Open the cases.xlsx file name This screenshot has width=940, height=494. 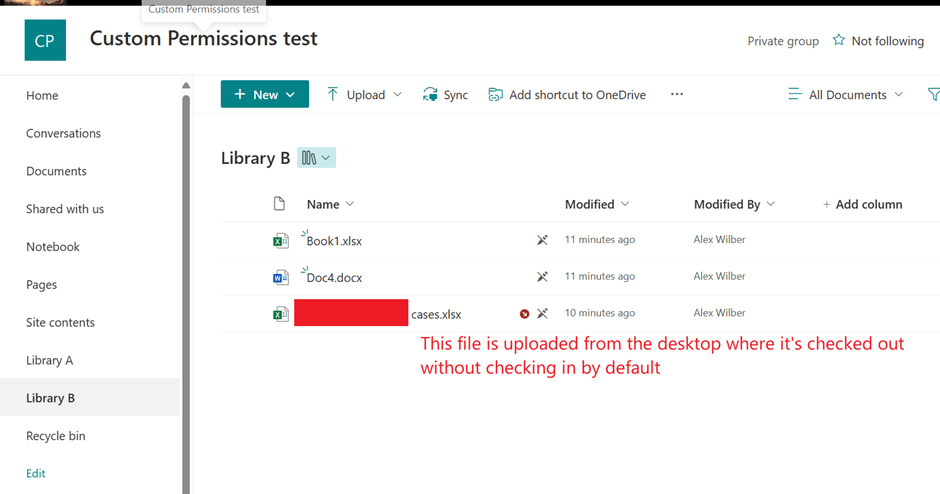click(x=436, y=314)
